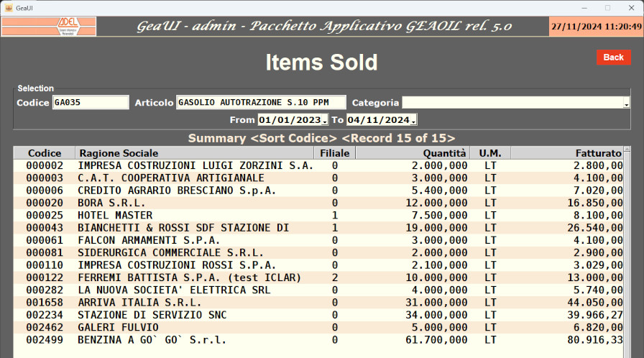644x358 pixels.
Task: Open the Categoria dropdown
Action: (x=626, y=104)
